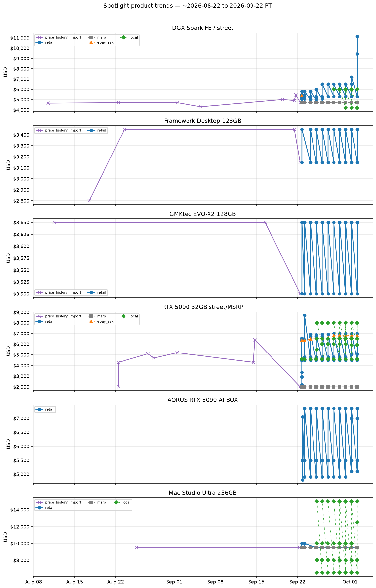Select the $5,500 tick on AORUS chart
This screenshot has height=588, width=376.
[21, 460]
